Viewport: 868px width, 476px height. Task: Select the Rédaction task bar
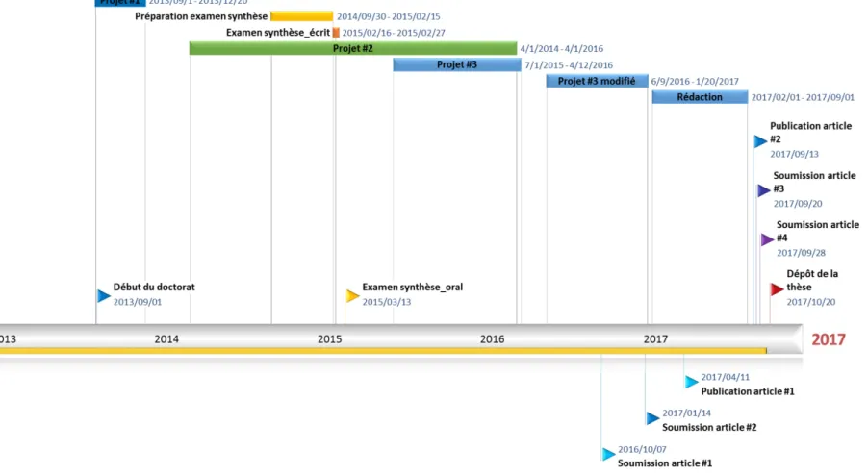tap(700, 97)
